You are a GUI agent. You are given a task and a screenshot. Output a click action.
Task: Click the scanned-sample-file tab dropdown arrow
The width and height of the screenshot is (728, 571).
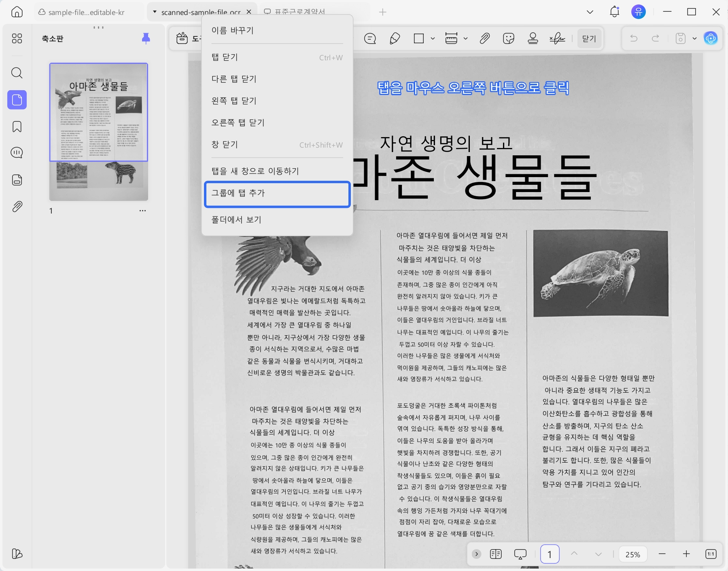pyautogui.click(x=155, y=12)
